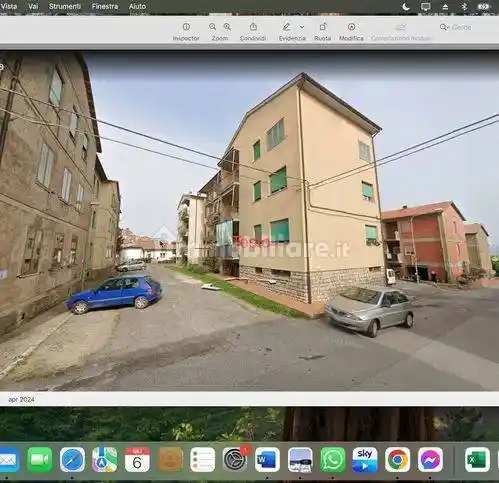Open Microsoft Word from the Dock
499x483 pixels.
click(267, 460)
